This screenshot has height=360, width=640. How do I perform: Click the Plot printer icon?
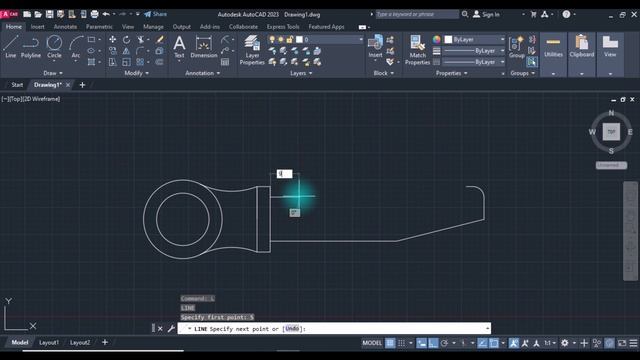94,14
